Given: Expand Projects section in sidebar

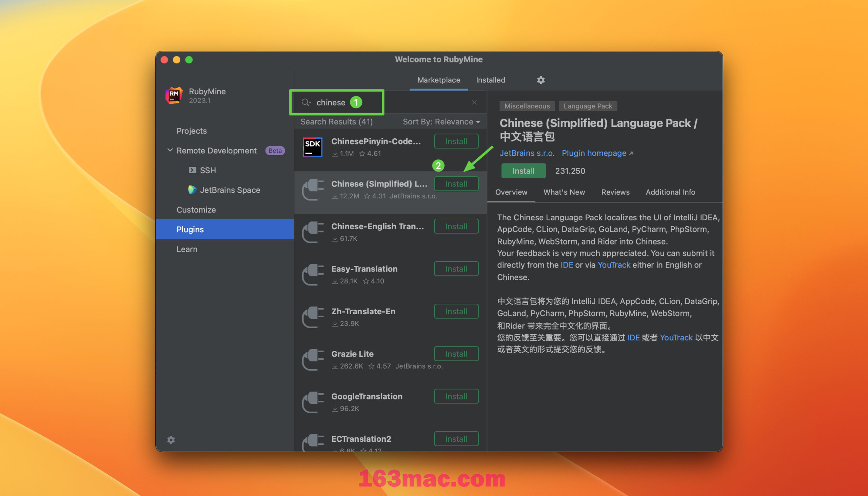Looking at the screenshot, I should (191, 131).
